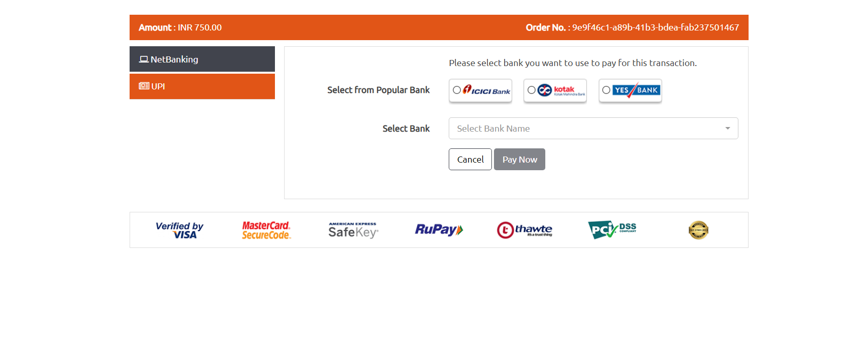Click the PCI DSS compliant badge
Screen dimensions: 868x345
tap(612, 230)
